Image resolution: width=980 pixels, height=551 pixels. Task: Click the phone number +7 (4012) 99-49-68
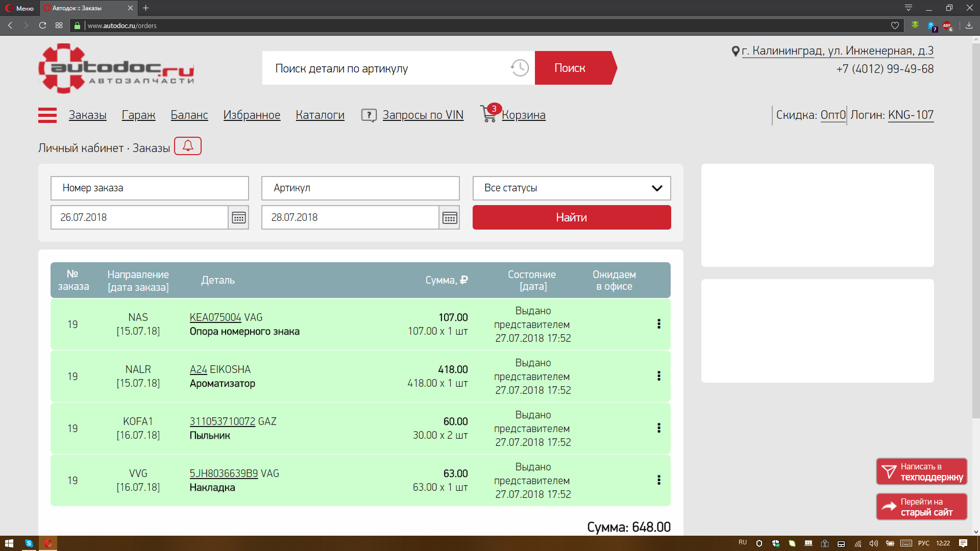pos(885,69)
